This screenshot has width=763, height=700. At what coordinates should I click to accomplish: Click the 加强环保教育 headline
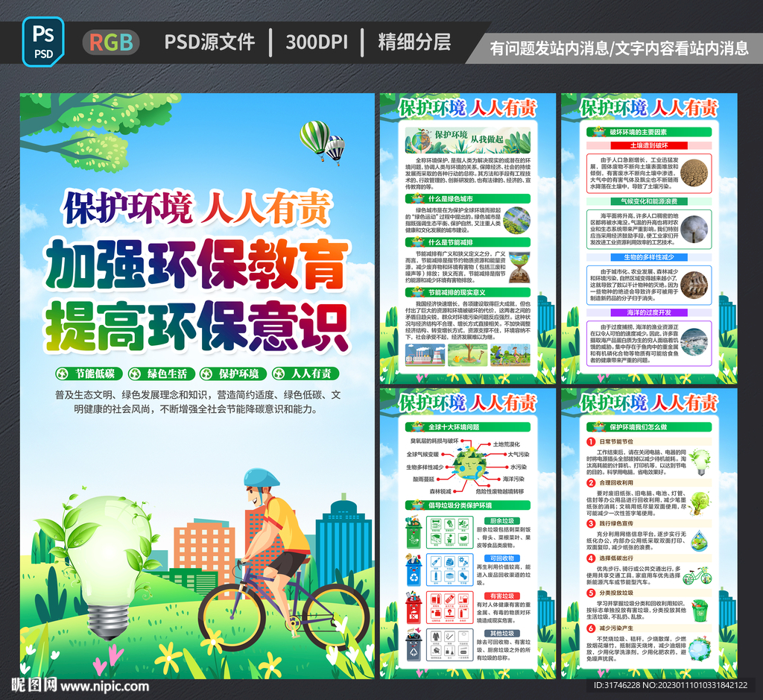click(197, 265)
